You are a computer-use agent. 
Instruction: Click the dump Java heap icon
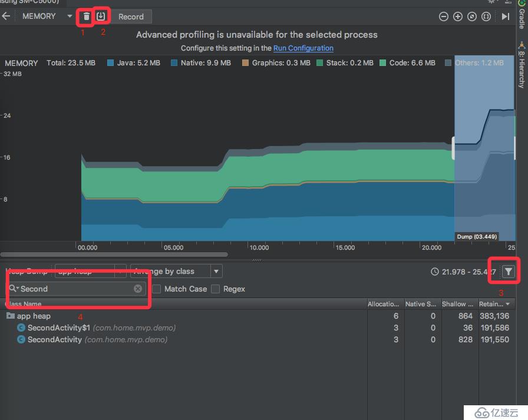[x=101, y=16]
